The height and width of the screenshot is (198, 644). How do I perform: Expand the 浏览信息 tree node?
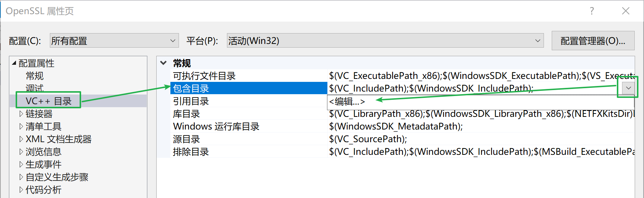pos(21,152)
